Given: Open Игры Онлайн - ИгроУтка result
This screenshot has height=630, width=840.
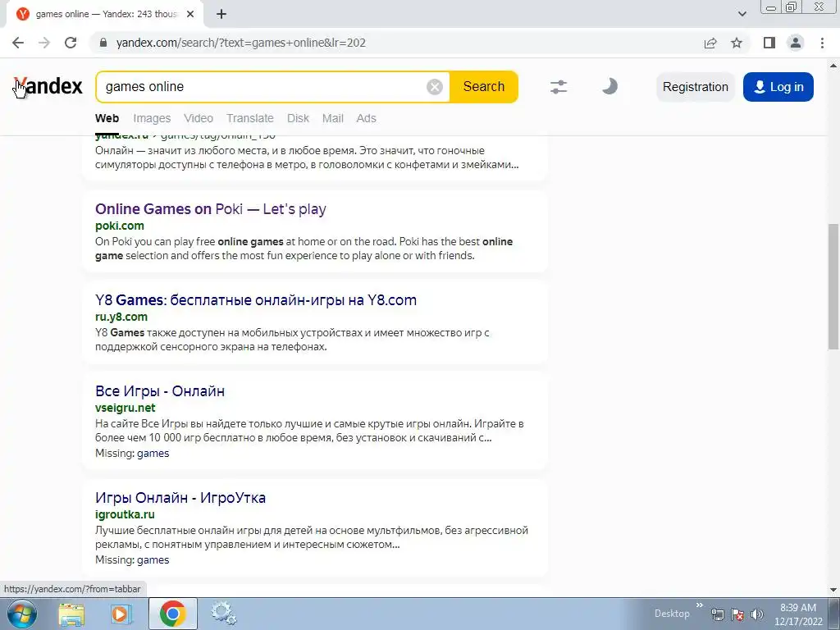Looking at the screenshot, I should 180,498.
